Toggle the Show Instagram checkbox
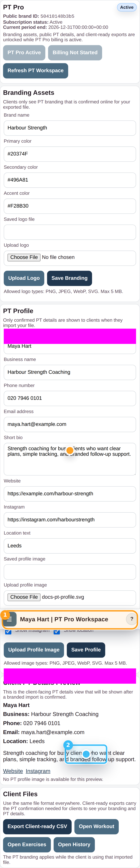This screenshot has height=868, width=140. click(x=8, y=631)
